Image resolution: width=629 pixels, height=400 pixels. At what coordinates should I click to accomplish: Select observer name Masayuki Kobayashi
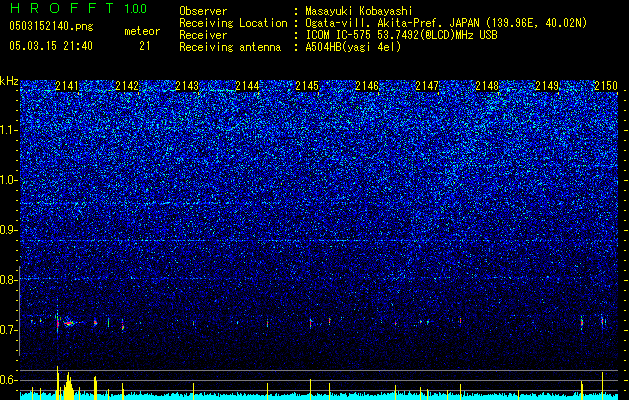[x=359, y=11]
